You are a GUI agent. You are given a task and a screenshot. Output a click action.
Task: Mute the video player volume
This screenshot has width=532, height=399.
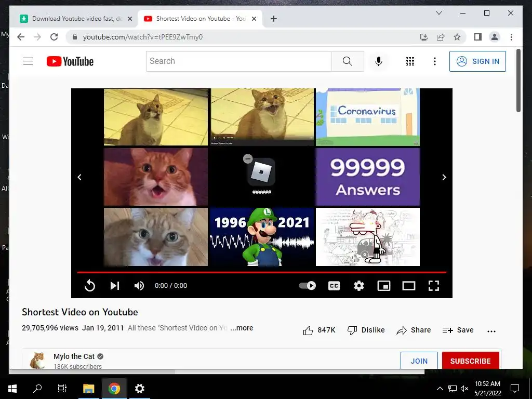click(139, 286)
